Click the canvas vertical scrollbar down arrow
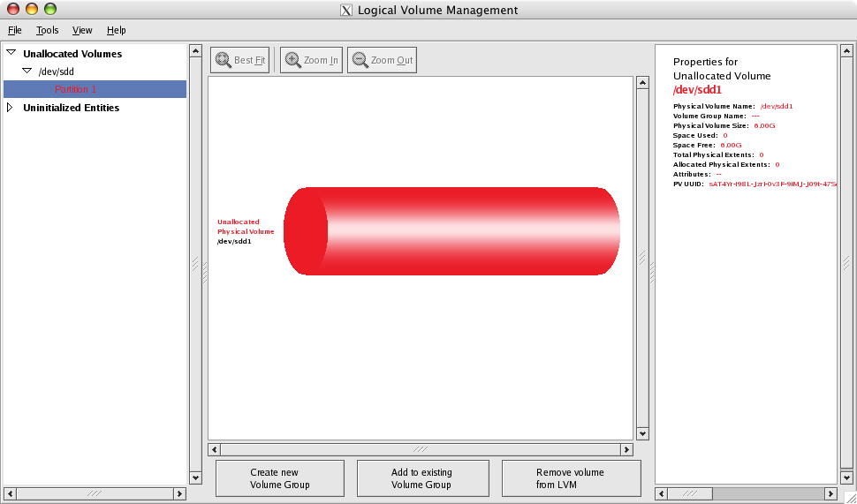The width and height of the screenshot is (857, 504). pos(642,433)
